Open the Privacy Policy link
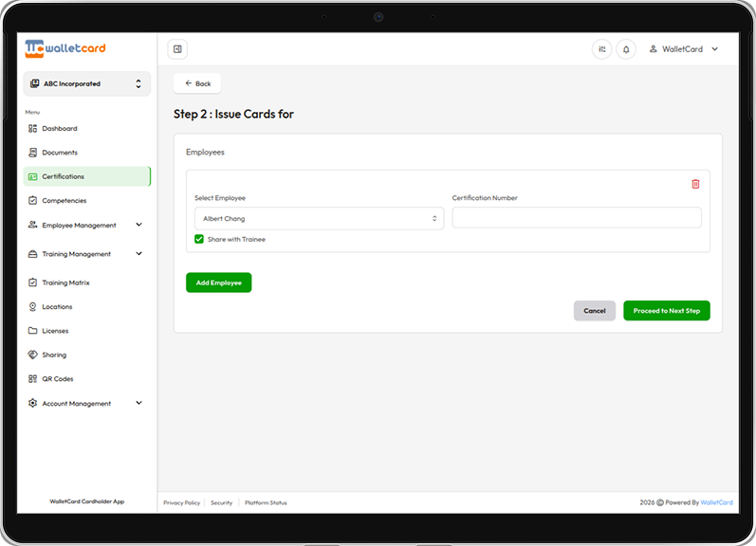This screenshot has width=756, height=546. pos(182,502)
